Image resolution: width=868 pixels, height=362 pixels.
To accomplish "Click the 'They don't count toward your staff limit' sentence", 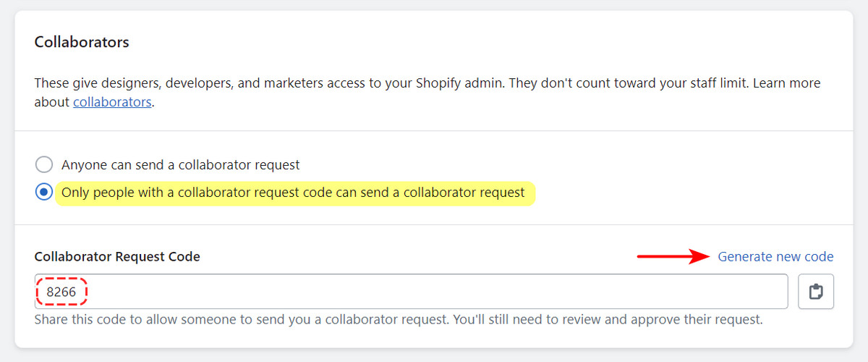I will pos(629,83).
